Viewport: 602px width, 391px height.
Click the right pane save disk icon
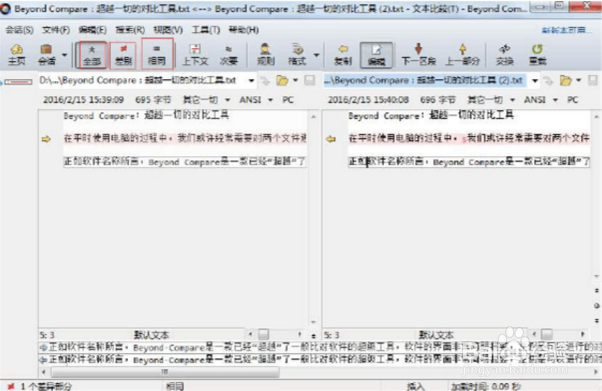(x=593, y=80)
